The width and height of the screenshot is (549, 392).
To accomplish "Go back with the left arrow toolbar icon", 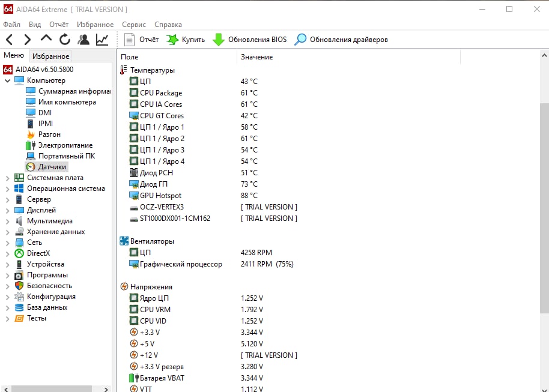I will 10,40.
